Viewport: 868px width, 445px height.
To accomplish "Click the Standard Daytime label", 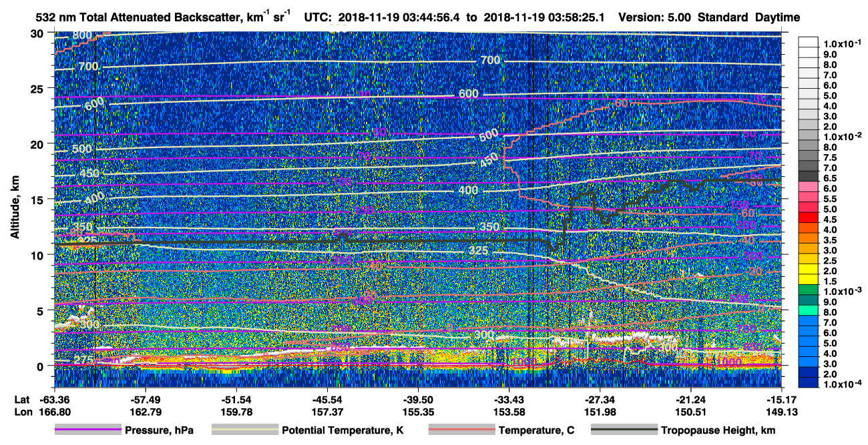I will point(749,18).
